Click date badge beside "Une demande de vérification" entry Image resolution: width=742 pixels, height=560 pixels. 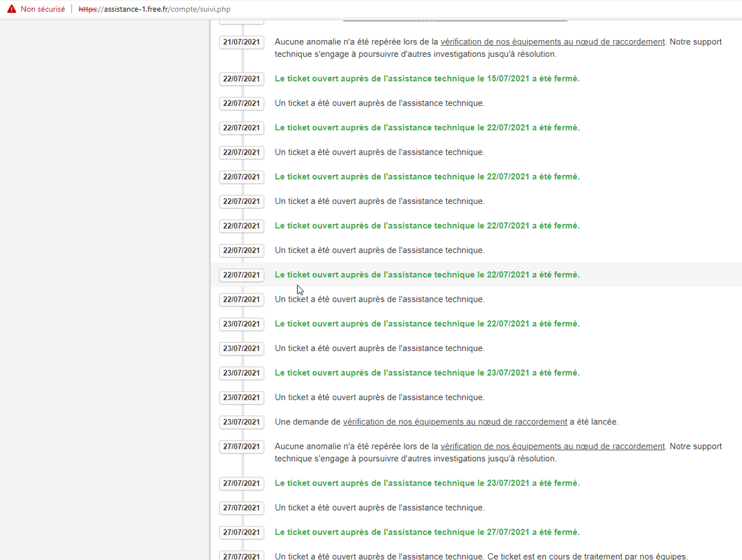pos(242,422)
